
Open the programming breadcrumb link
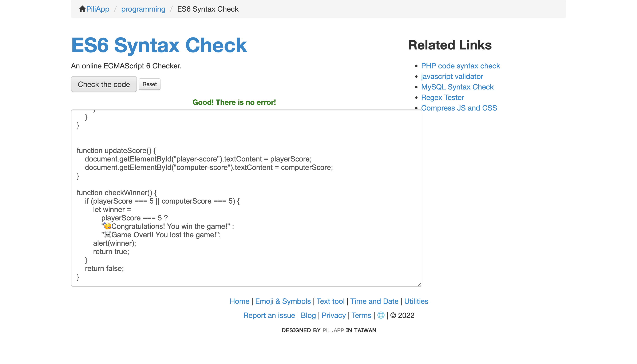coord(143,9)
